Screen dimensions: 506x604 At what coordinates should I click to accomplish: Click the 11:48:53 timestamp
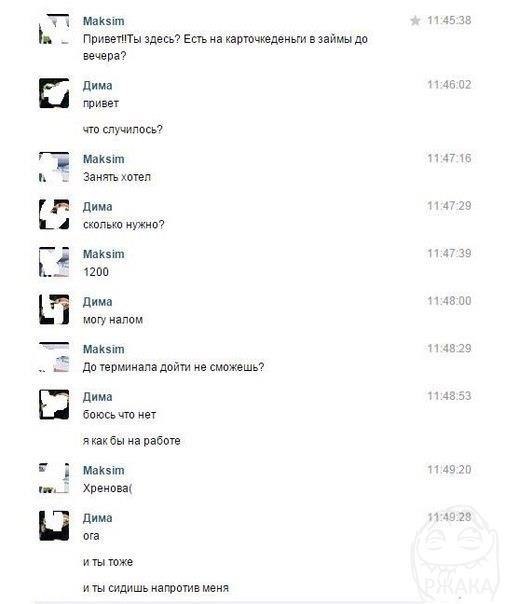tap(449, 396)
